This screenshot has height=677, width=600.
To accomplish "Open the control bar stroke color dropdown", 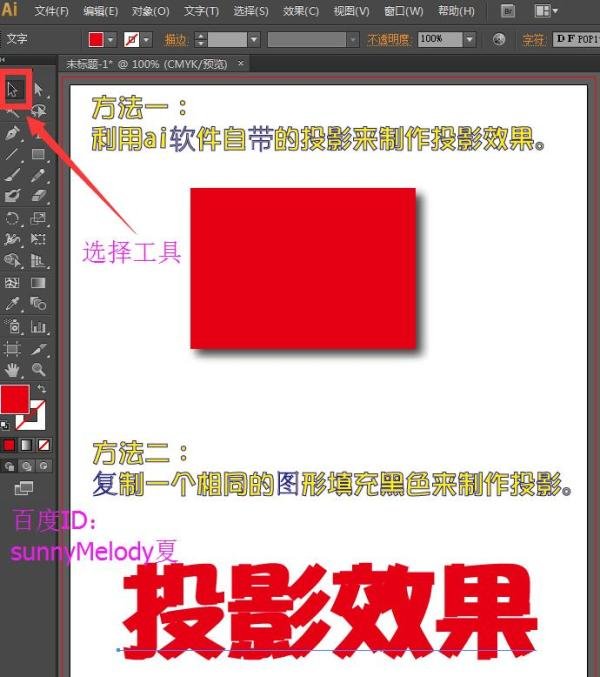I will 147,40.
